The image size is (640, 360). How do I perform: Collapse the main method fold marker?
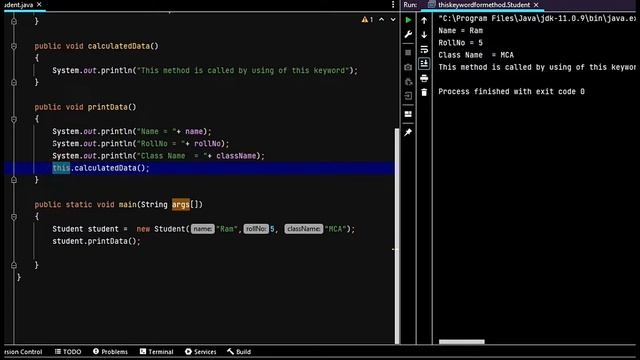[14, 217]
